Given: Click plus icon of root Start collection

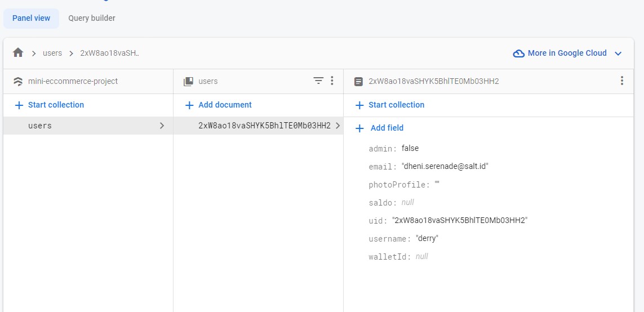Looking at the screenshot, I should point(19,105).
